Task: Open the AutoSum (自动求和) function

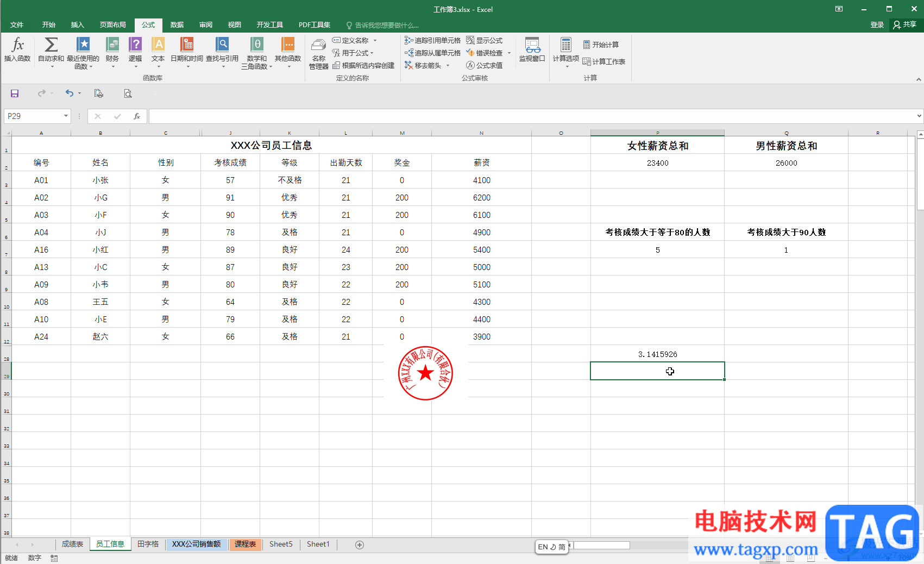Action: pyautogui.click(x=51, y=53)
